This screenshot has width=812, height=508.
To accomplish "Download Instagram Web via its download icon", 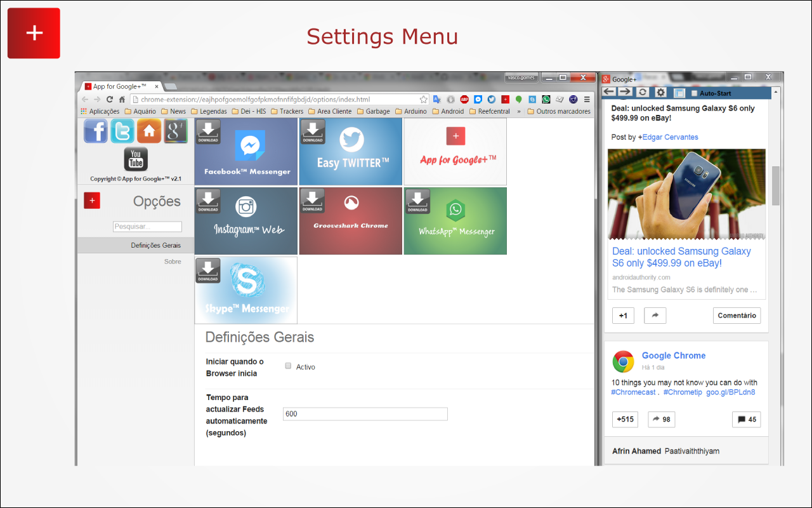I will 208,201.
